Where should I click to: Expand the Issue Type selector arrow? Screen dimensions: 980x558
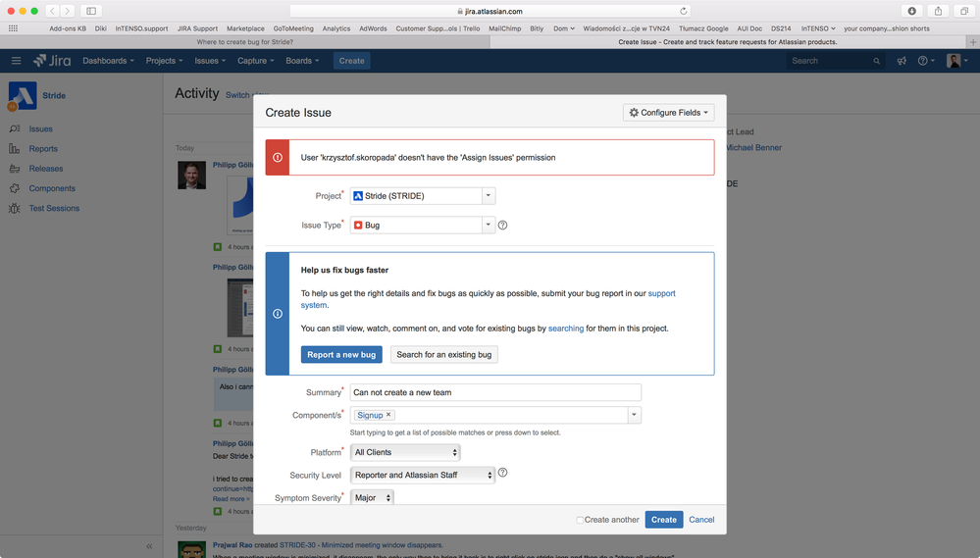(x=489, y=225)
